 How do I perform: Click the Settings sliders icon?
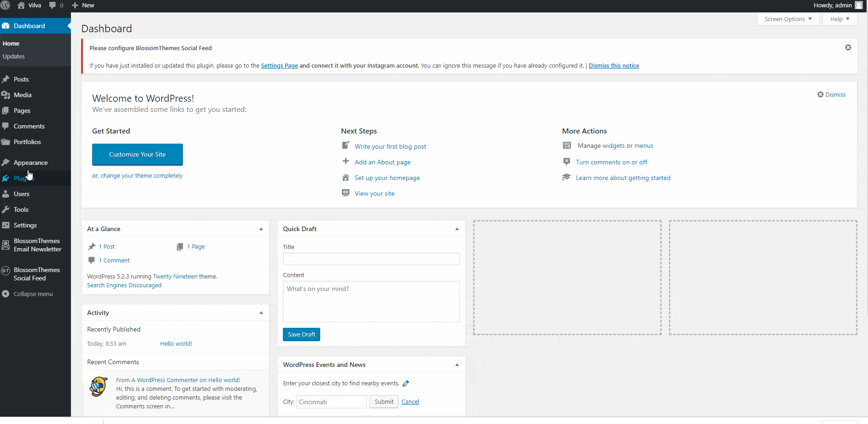[x=6, y=225]
